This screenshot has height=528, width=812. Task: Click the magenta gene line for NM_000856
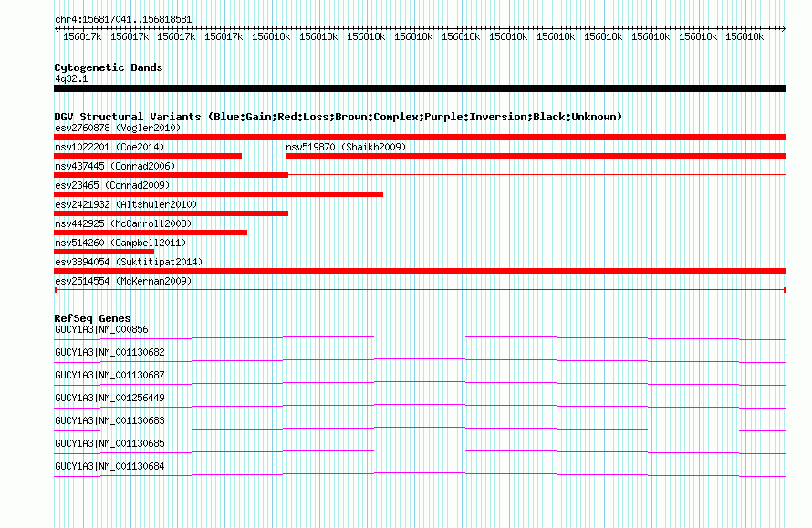click(420, 336)
